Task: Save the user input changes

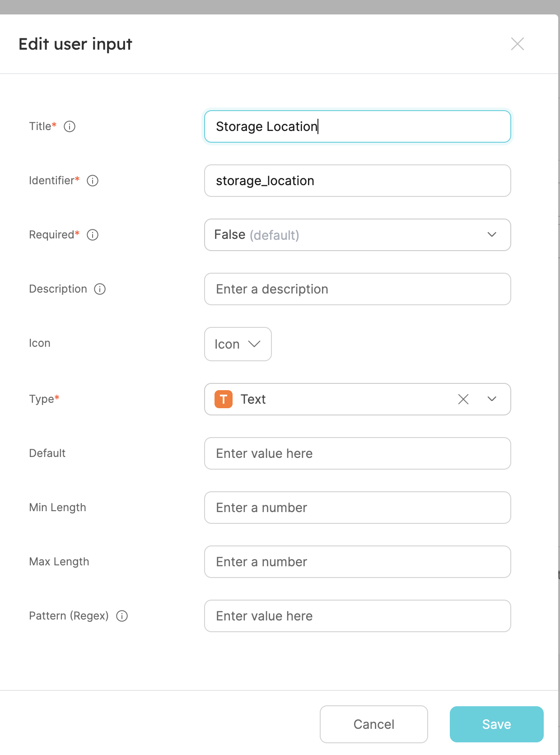Action: coord(497,724)
